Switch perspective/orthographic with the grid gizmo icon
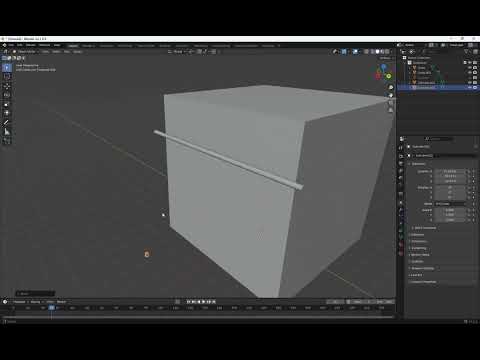Screen dimensions: 480x360 tap(391, 110)
